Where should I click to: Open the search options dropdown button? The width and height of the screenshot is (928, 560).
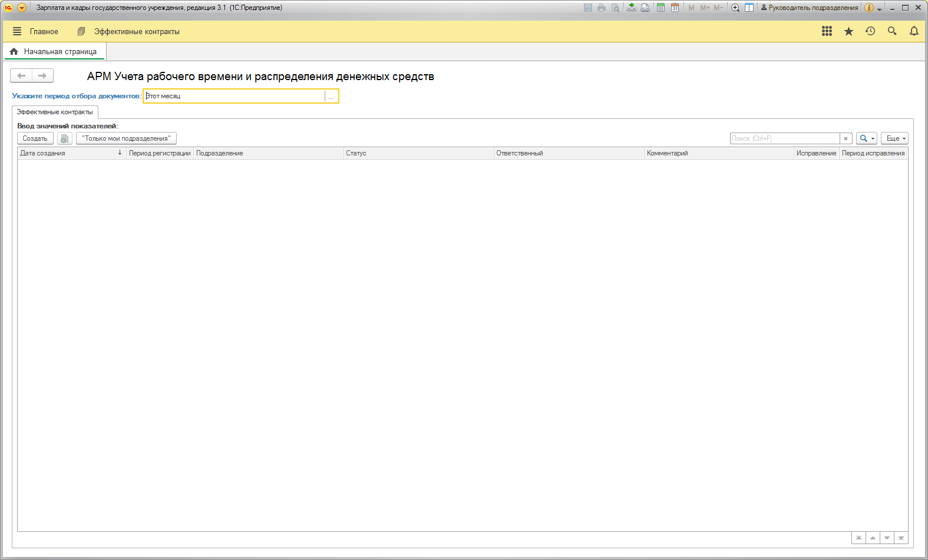[x=866, y=138]
